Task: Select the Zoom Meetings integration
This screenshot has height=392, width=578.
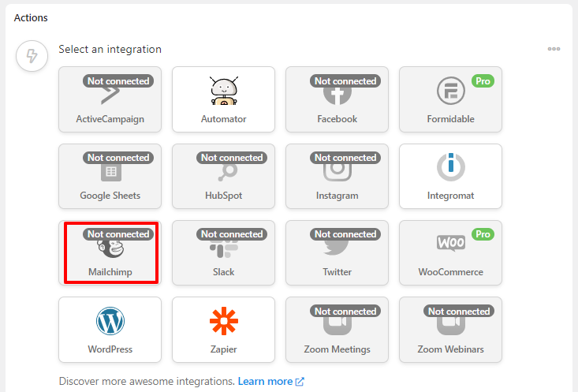Action: click(x=337, y=330)
